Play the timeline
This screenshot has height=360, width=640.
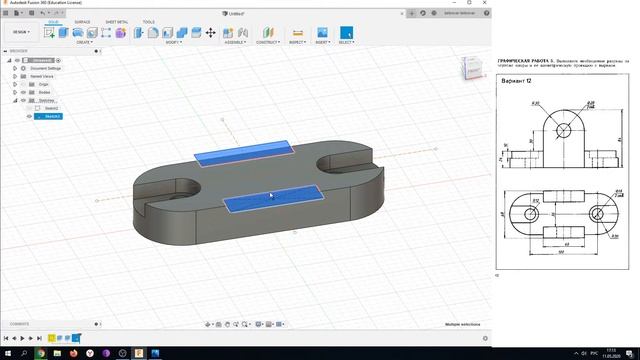22,338
